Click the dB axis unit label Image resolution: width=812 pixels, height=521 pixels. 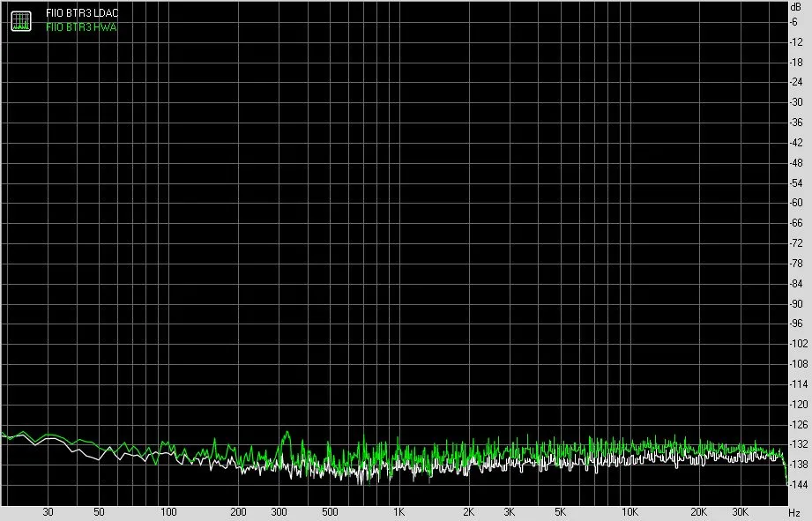pyautogui.click(x=795, y=7)
